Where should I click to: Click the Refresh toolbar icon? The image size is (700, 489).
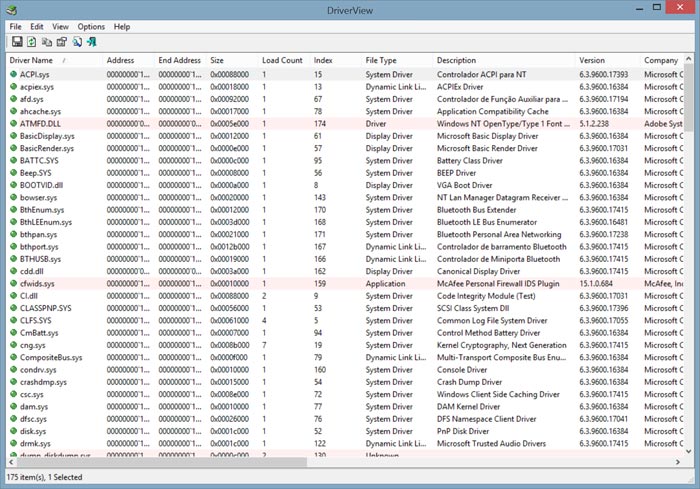tap(32, 42)
